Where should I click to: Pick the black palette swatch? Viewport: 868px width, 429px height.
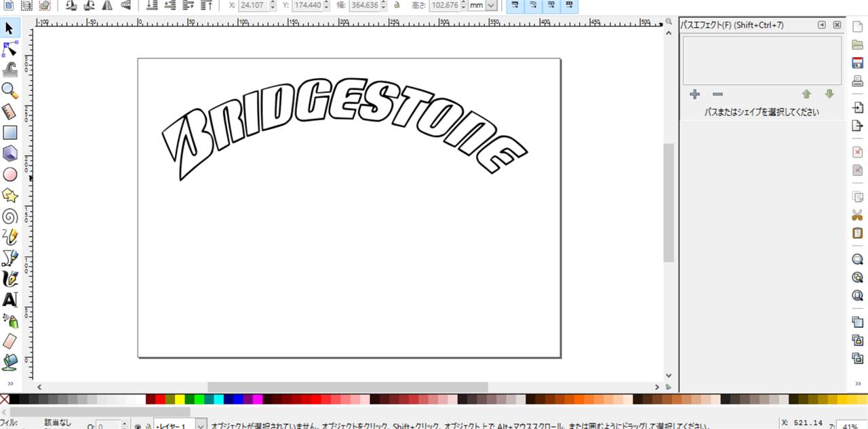[14, 399]
